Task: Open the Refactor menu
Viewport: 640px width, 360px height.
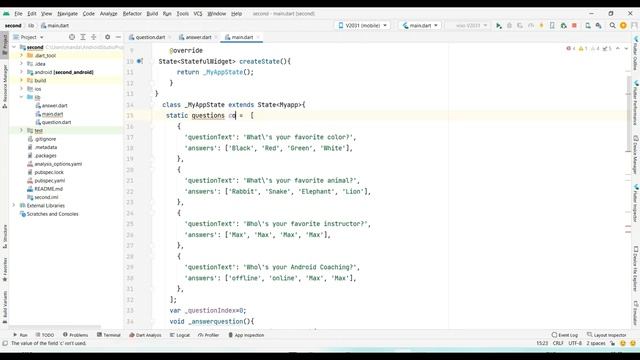Action: 132,13
